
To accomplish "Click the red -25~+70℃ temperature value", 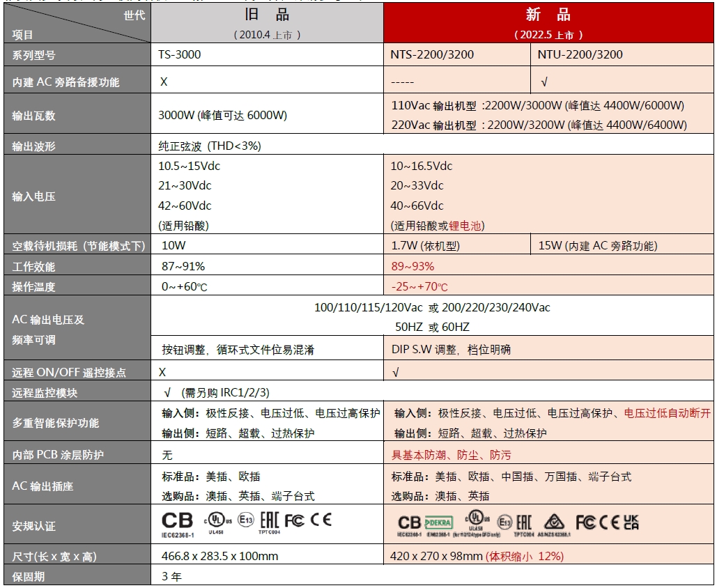I will [x=419, y=286].
